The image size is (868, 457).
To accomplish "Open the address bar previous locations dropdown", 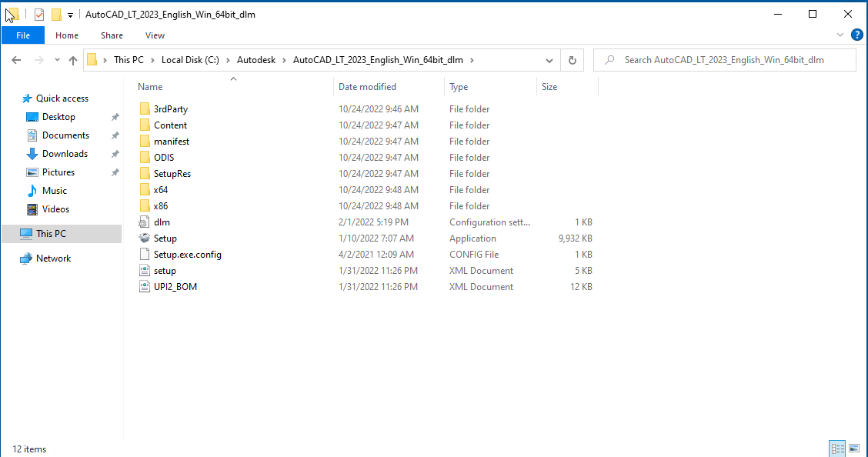I will coord(549,60).
